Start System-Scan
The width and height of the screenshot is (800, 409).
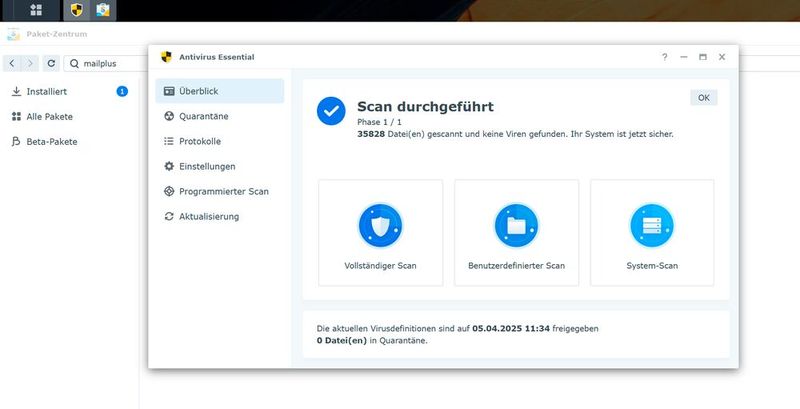[652, 233]
